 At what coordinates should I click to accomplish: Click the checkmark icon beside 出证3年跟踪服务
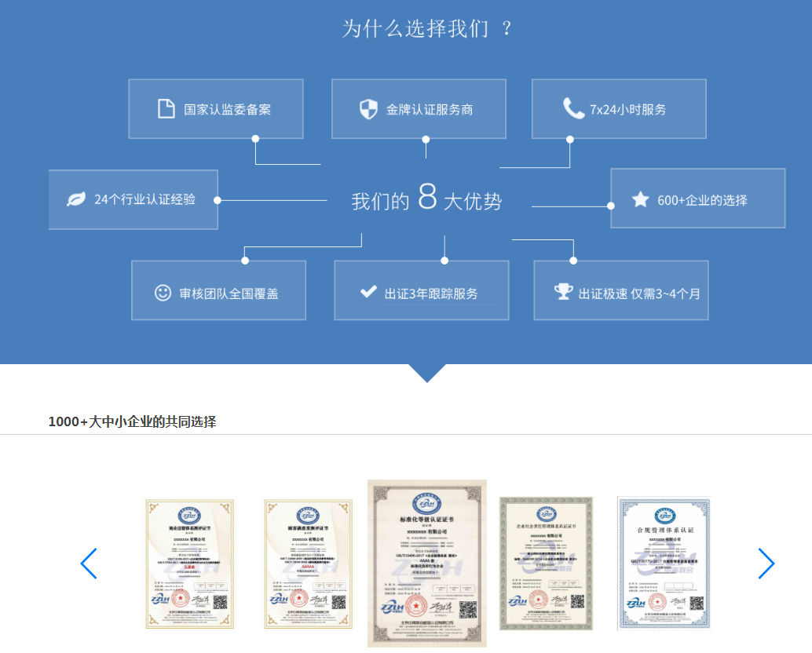click(x=368, y=292)
